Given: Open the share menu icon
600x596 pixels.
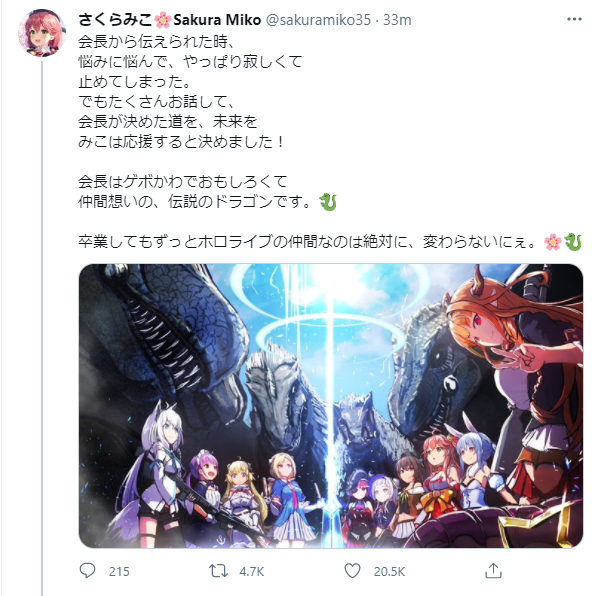Looking at the screenshot, I should pyautogui.click(x=493, y=570).
